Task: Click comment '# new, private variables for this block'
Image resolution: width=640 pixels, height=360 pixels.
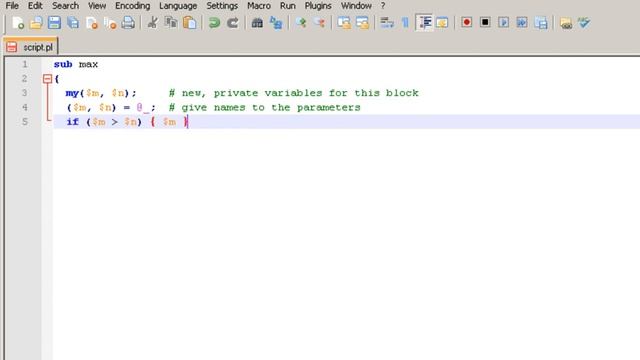Action: click(294, 93)
